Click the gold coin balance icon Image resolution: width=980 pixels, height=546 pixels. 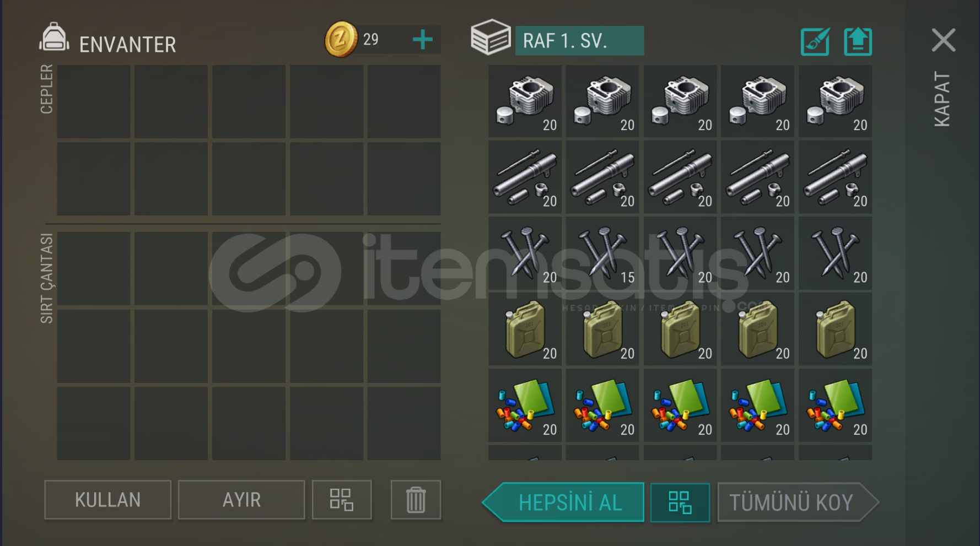[341, 39]
